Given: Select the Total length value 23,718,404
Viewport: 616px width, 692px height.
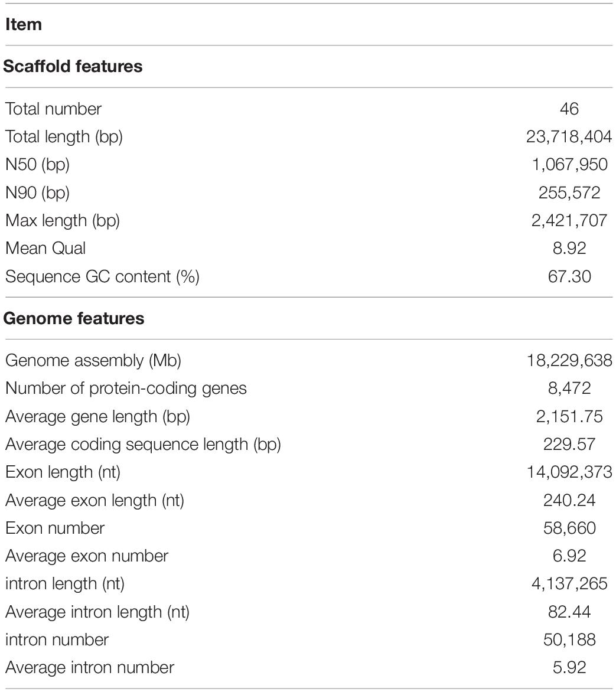Looking at the screenshot, I should coord(569,136).
